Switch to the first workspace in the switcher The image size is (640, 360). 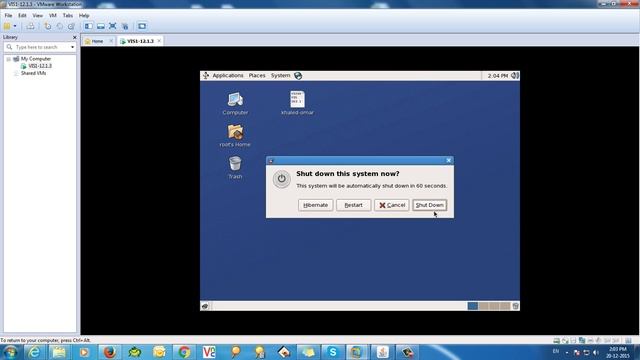coord(473,306)
